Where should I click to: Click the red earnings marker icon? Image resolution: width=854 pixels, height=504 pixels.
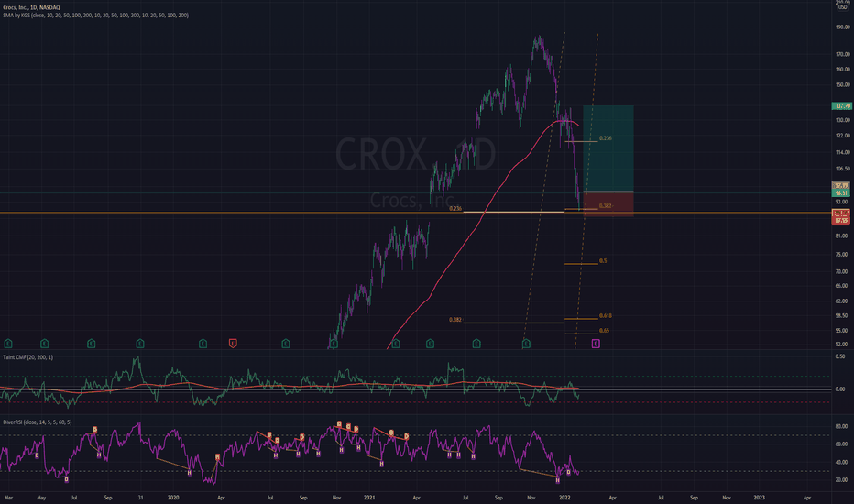233,344
